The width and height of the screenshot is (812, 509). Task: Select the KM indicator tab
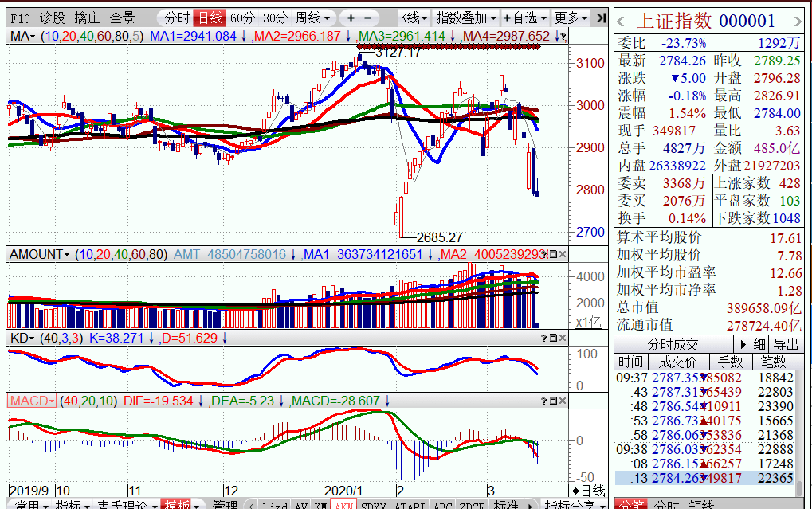320,505
